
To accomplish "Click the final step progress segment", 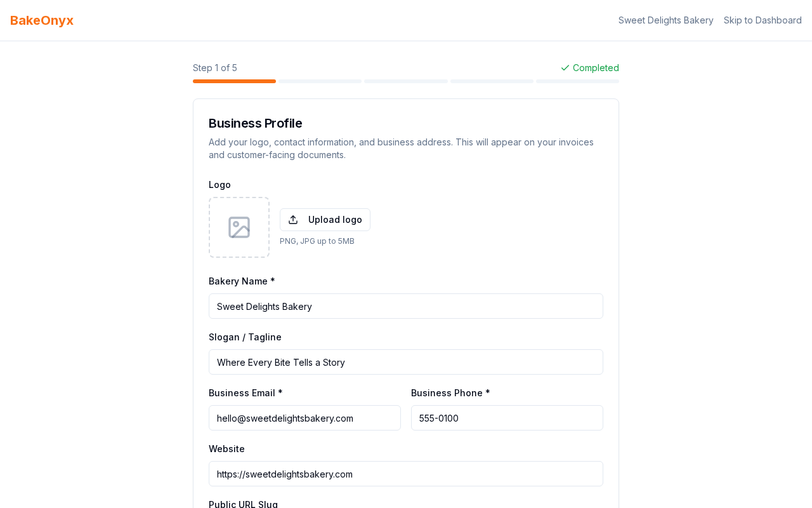I will point(577,80).
